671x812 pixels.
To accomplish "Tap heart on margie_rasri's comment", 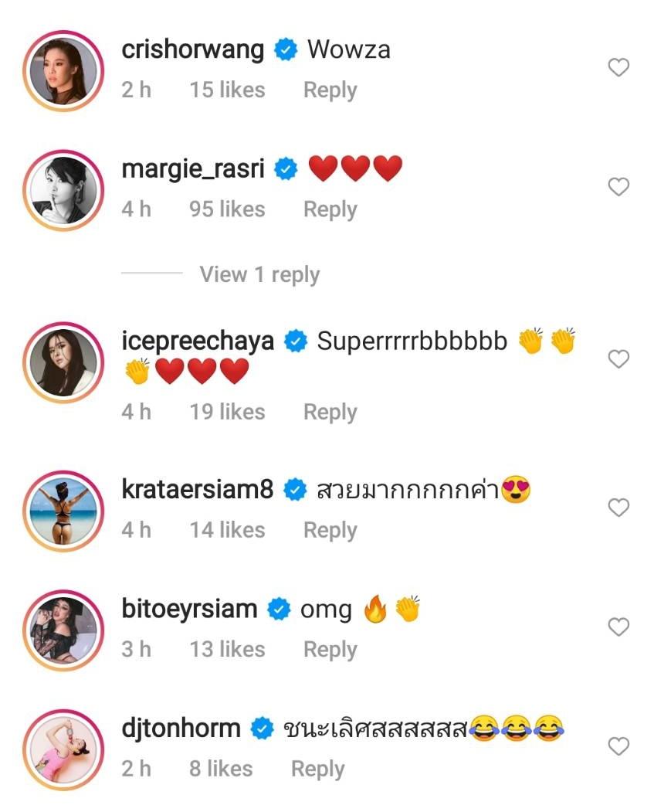I will pos(618,187).
